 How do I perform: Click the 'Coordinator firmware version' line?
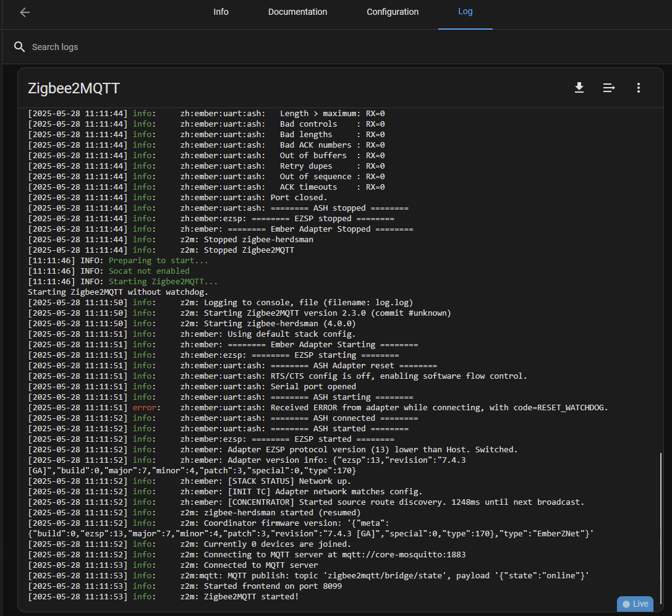click(311, 528)
